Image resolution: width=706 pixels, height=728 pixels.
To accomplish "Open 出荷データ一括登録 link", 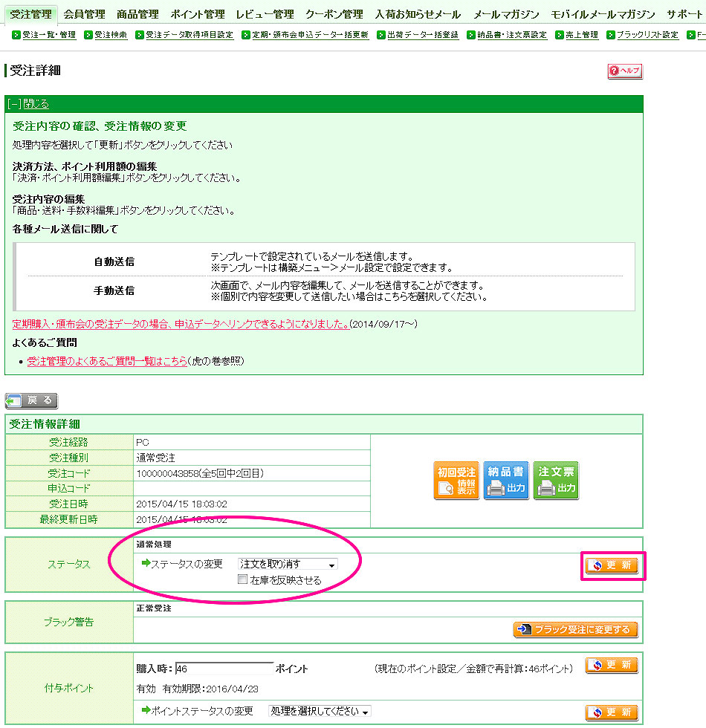I will 423,35.
